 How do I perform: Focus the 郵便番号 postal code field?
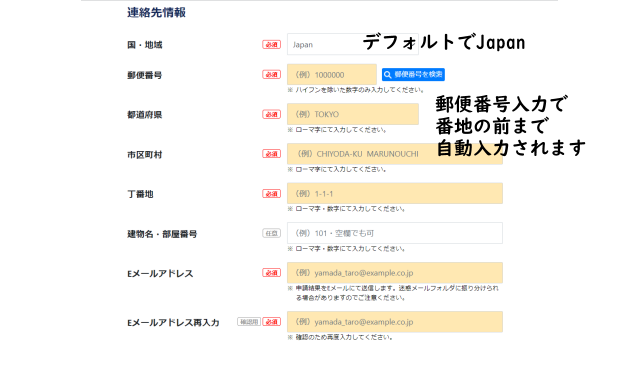pos(332,74)
